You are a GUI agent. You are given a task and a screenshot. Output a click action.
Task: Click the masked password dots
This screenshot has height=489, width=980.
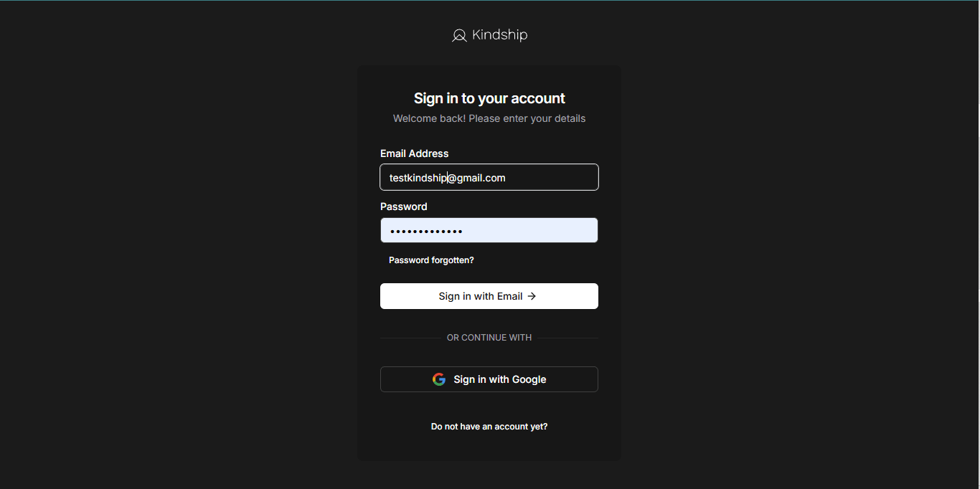tap(426, 231)
